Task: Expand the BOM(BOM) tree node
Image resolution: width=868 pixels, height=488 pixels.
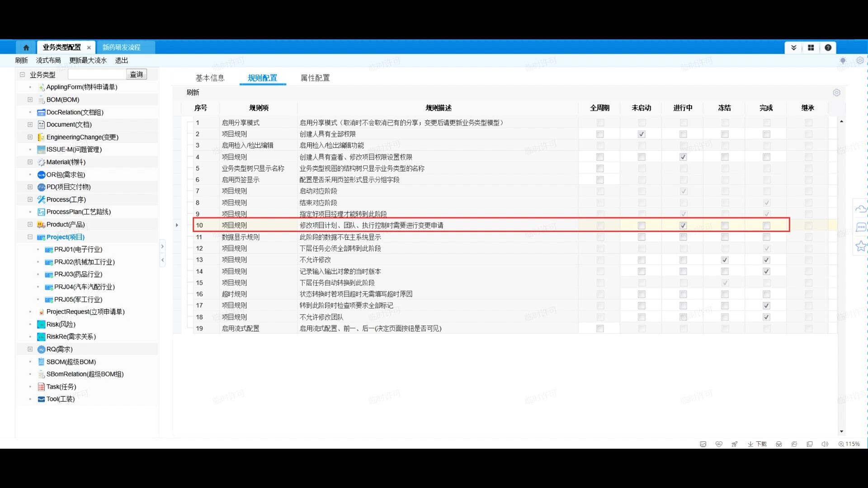Action: (x=30, y=99)
